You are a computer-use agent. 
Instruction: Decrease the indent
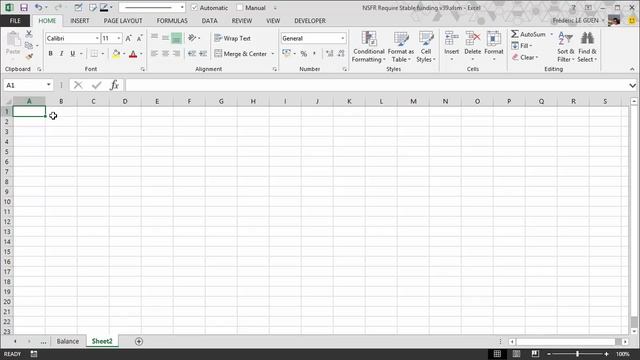click(x=192, y=53)
